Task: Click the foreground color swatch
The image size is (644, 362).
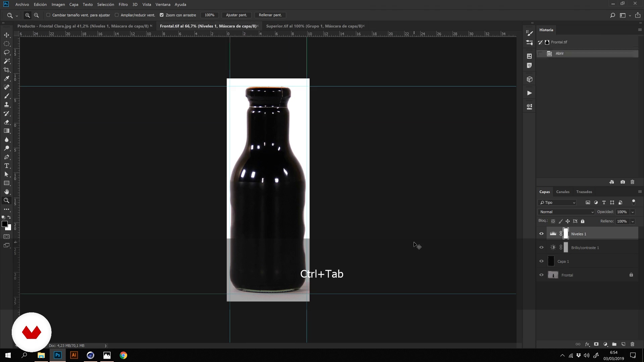Action: [4, 224]
